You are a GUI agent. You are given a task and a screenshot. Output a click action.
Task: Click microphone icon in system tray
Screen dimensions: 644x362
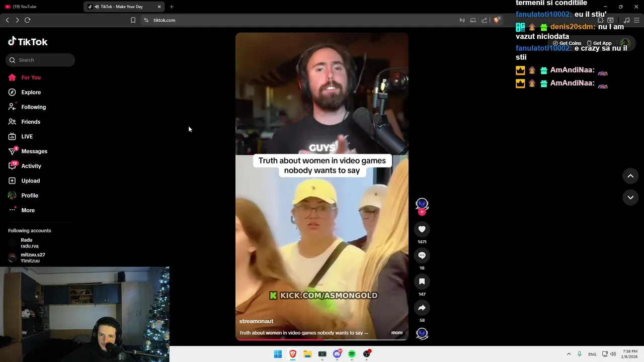pyautogui.click(x=580, y=354)
